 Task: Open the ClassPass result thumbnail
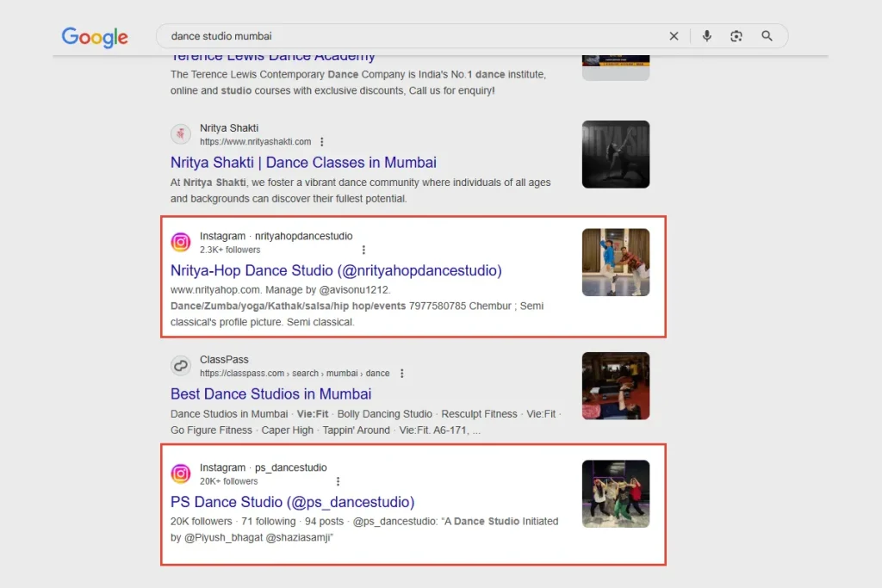(x=615, y=386)
